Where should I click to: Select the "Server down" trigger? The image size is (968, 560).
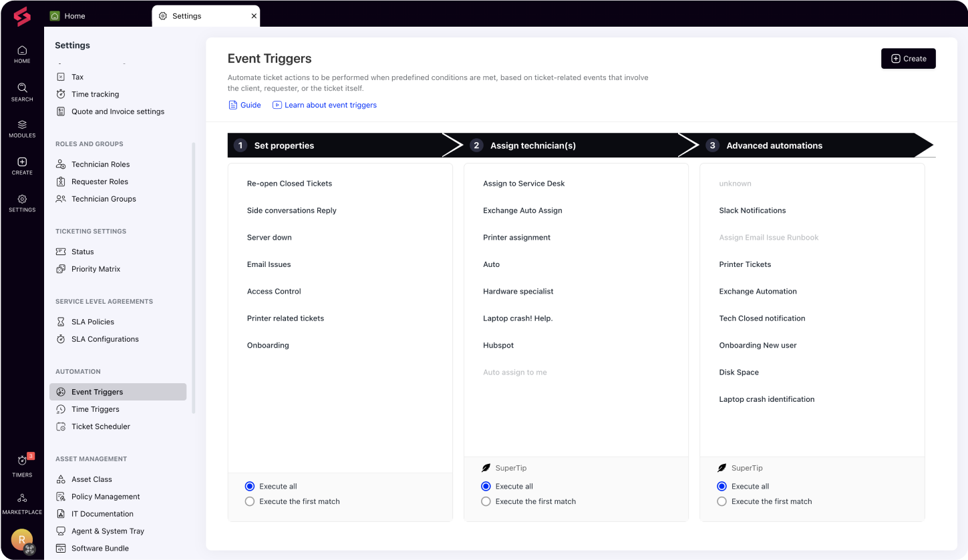(269, 237)
